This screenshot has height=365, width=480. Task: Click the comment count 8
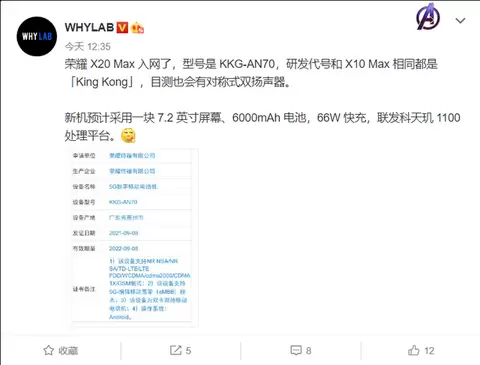309,351
